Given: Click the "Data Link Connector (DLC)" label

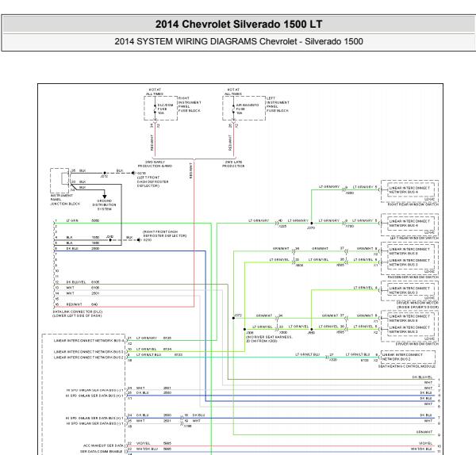Looking at the screenshot, I should click(78, 312).
